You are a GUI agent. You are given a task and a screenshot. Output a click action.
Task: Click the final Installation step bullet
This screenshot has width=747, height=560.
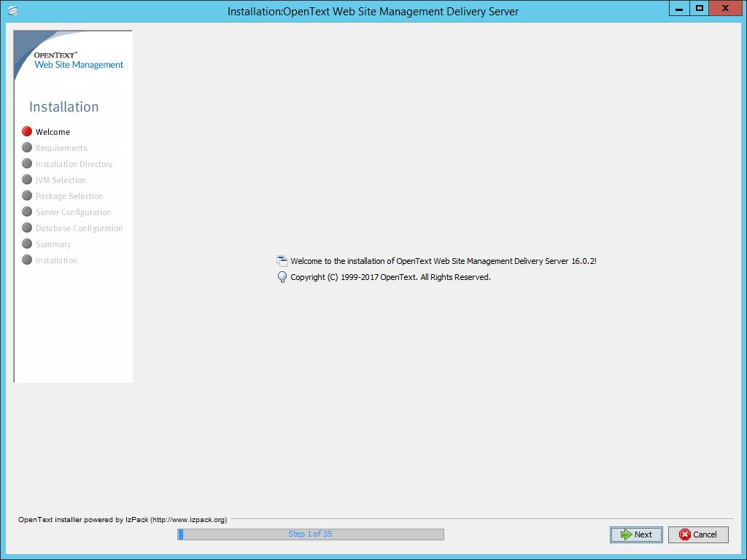pos(27,260)
